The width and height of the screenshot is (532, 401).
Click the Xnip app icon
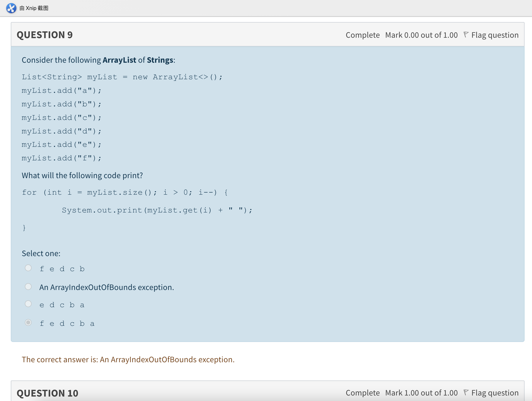coord(11,8)
